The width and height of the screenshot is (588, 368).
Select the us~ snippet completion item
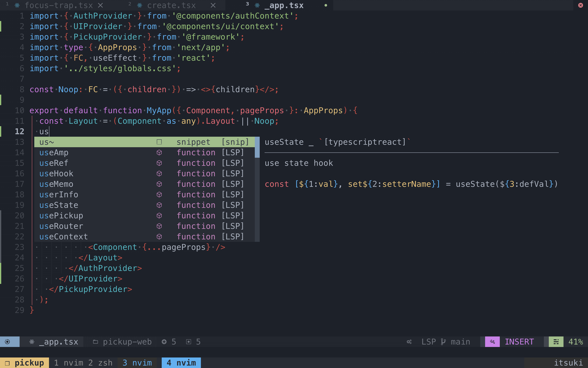click(145, 142)
